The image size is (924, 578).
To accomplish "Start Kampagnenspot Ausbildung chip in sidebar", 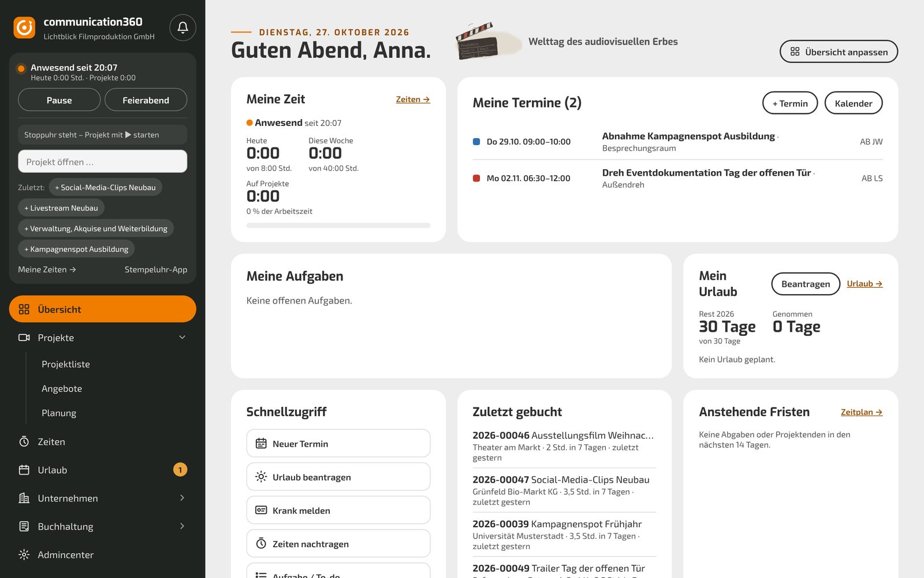I will coord(76,249).
